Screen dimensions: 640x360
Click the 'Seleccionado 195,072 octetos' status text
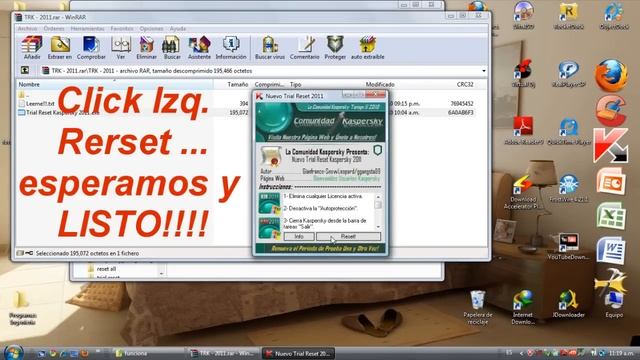[x=87, y=253]
